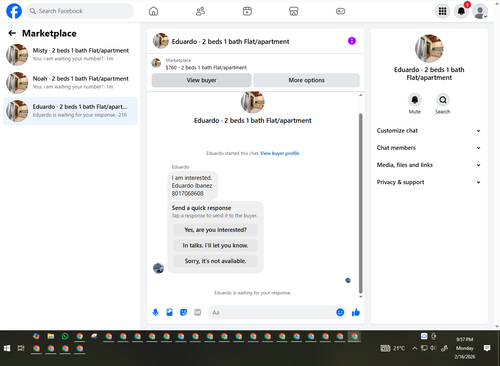
Task: Click the View buyer button
Action: tap(201, 80)
